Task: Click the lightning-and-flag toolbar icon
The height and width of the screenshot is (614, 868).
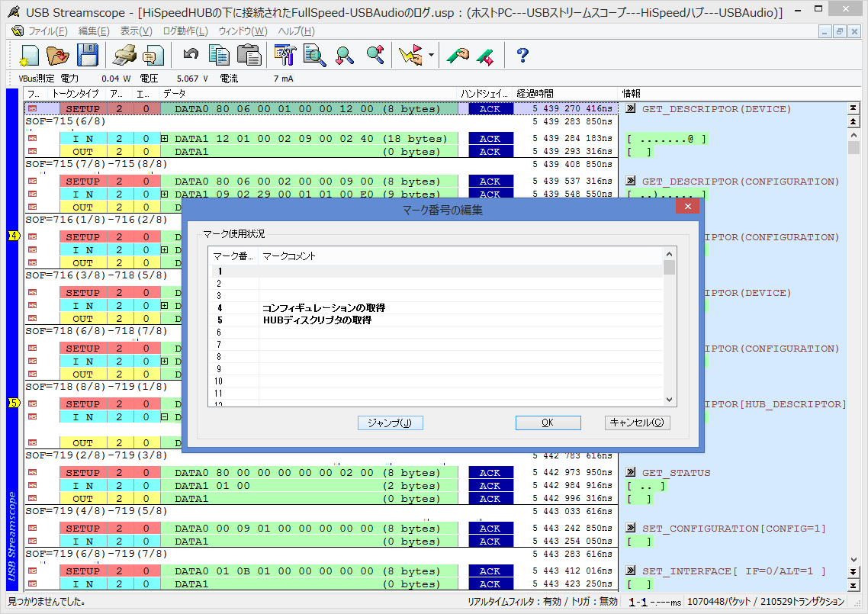Action: tap(411, 56)
